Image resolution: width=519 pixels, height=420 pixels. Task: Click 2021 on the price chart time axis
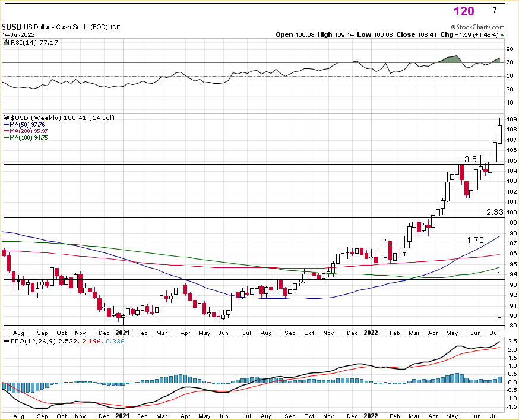122,333
